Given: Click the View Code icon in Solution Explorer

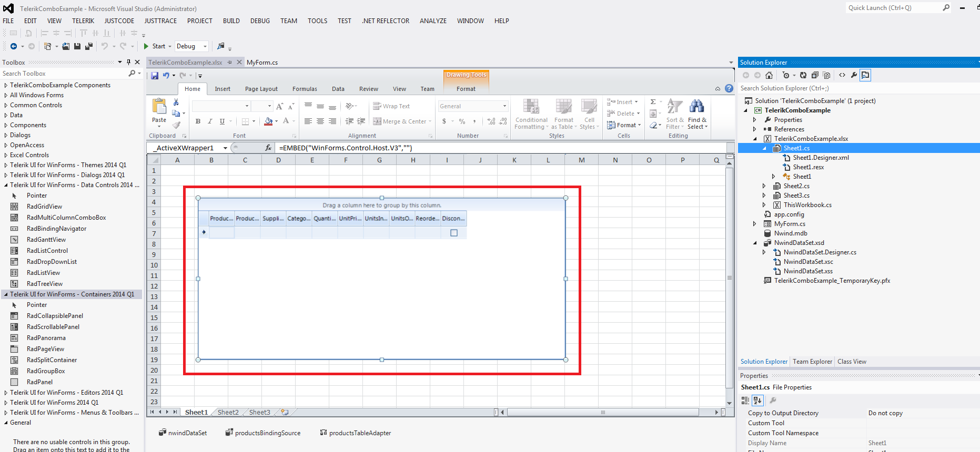Looking at the screenshot, I should pos(842,75).
